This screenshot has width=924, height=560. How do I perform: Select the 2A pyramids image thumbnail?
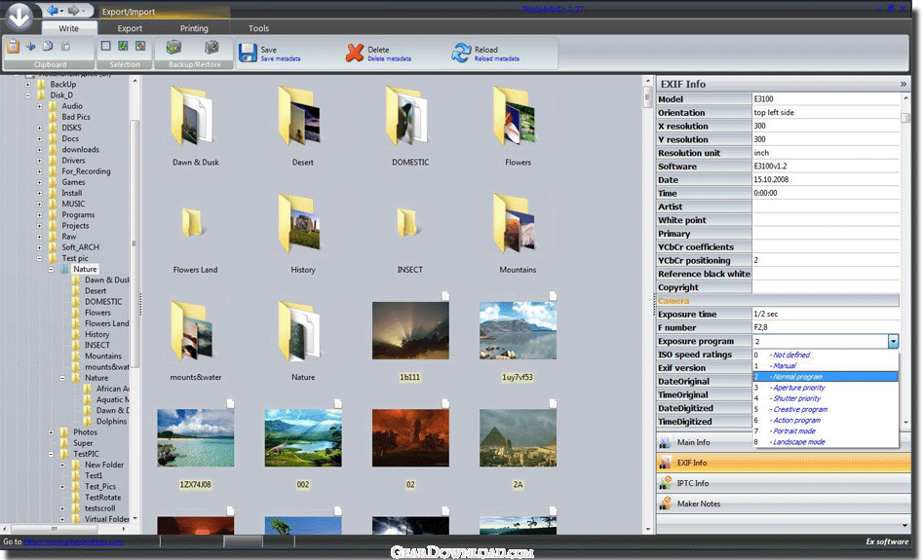pos(518,438)
